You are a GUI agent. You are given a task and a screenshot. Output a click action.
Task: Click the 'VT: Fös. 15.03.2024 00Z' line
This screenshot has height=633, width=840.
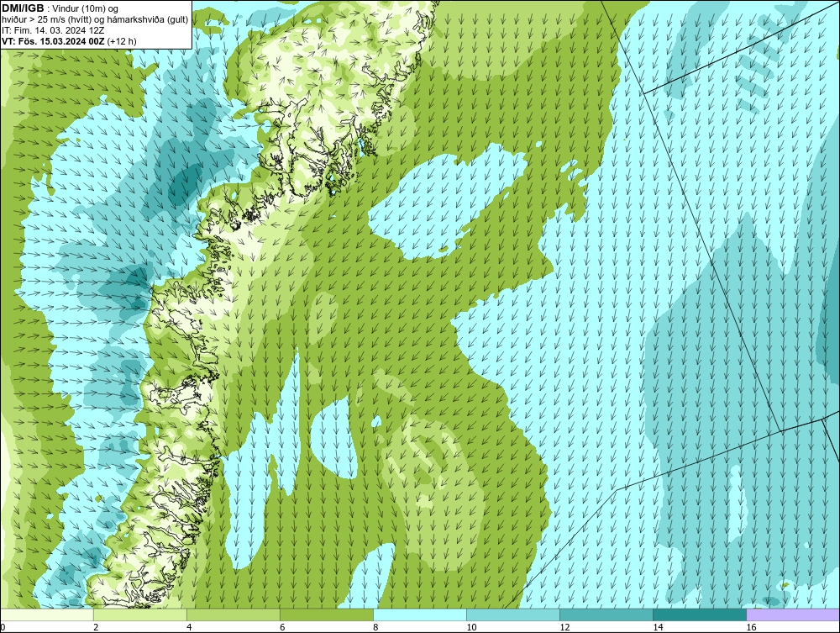click(x=53, y=41)
